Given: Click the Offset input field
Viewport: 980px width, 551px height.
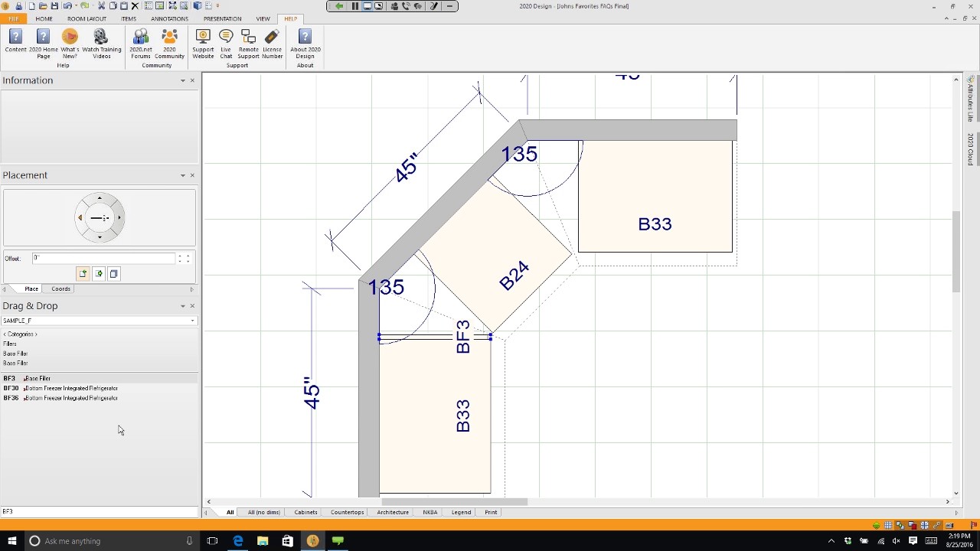Looking at the screenshot, I should click(x=103, y=259).
